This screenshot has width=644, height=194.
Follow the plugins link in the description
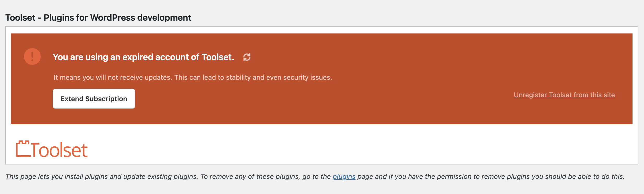coord(344,176)
